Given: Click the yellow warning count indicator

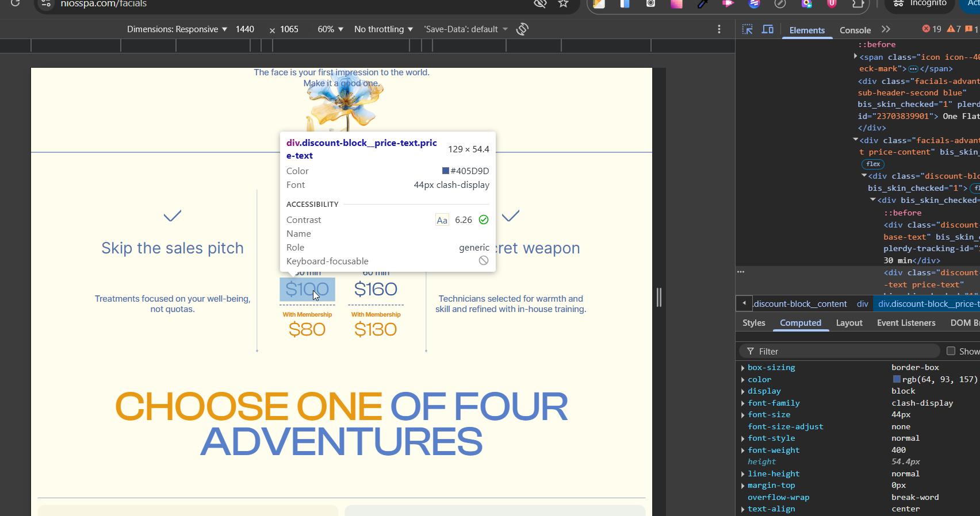Looking at the screenshot, I should pyautogui.click(x=954, y=29).
